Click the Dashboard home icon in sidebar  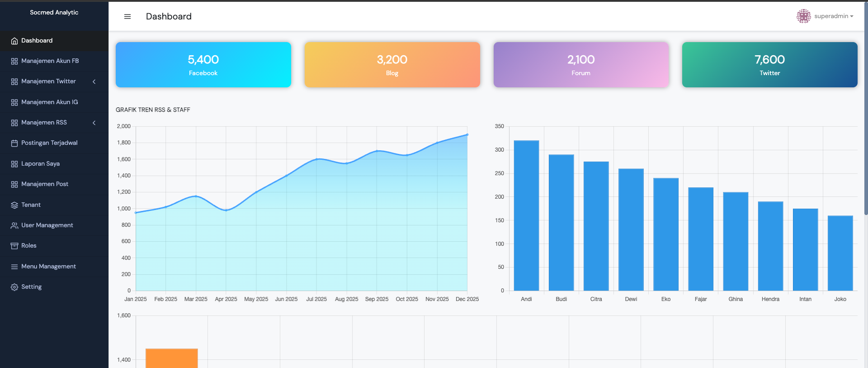coord(14,41)
